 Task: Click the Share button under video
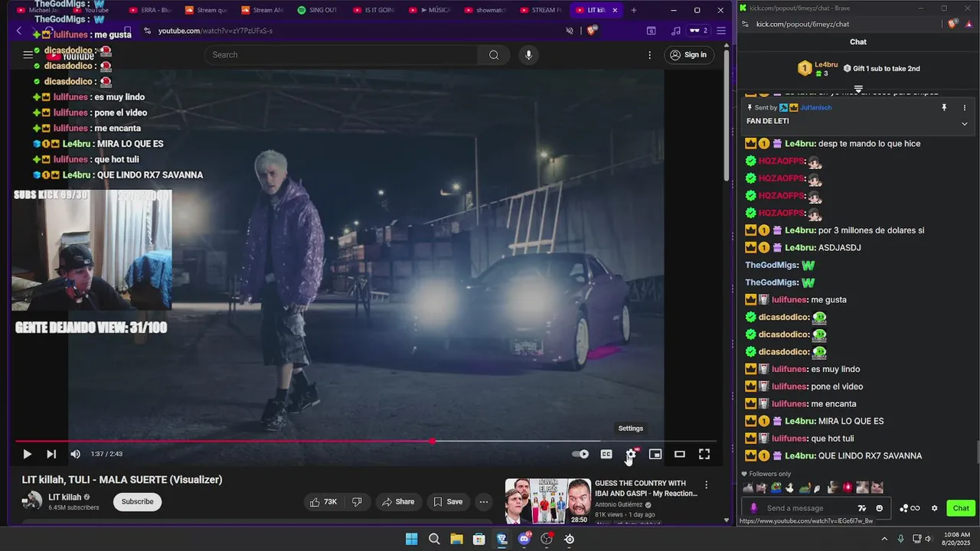(398, 502)
